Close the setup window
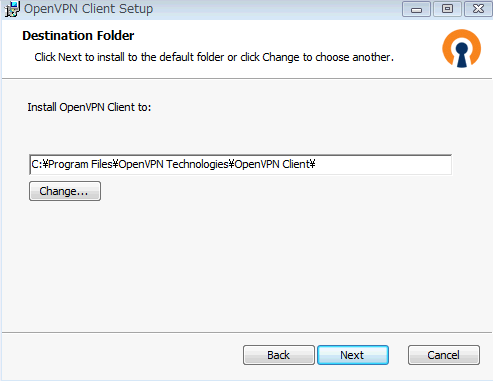This screenshot has width=493, height=381. click(478, 9)
